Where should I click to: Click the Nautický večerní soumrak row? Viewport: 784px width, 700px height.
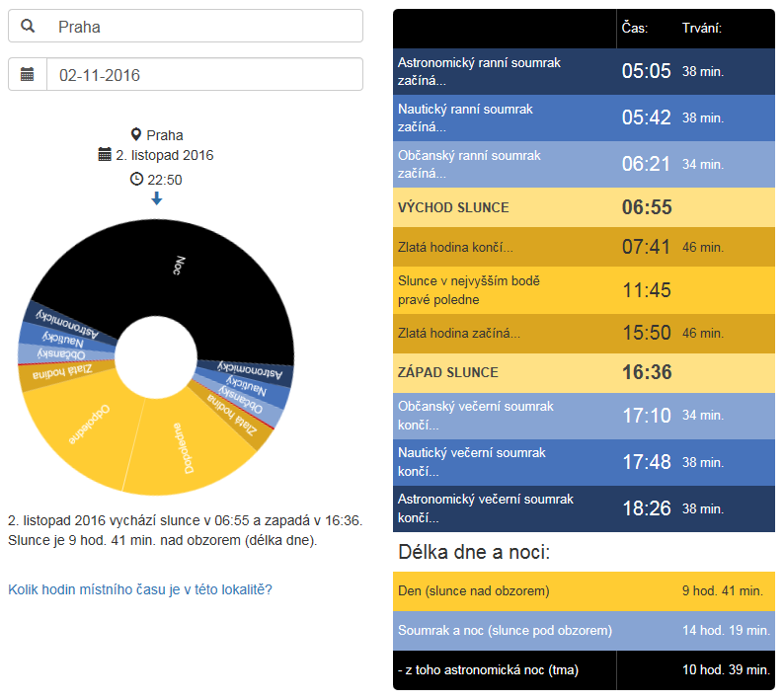pos(583,462)
